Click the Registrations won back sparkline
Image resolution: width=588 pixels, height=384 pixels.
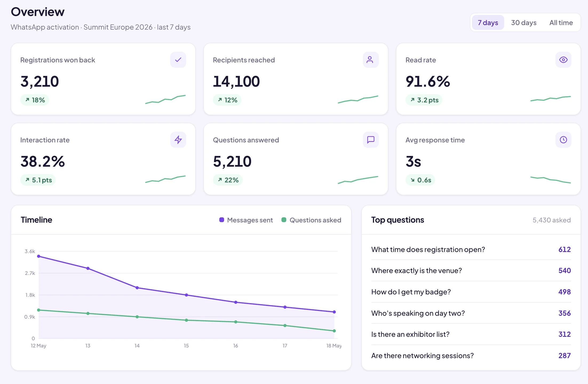click(165, 99)
